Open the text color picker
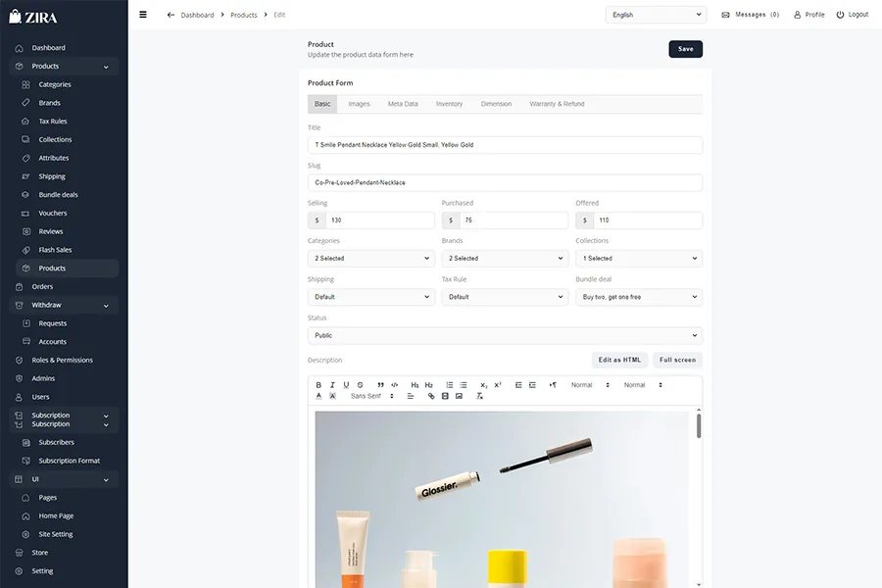The height and width of the screenshot is (588, 882). (318, 396)
